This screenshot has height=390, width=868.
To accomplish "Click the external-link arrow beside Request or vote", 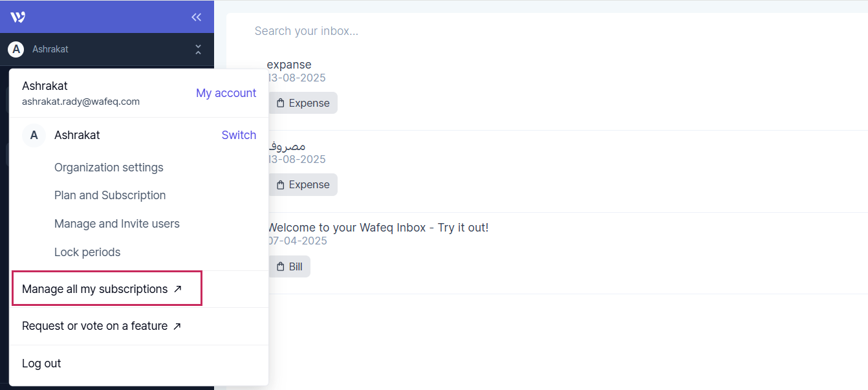I will click(177, 326).
